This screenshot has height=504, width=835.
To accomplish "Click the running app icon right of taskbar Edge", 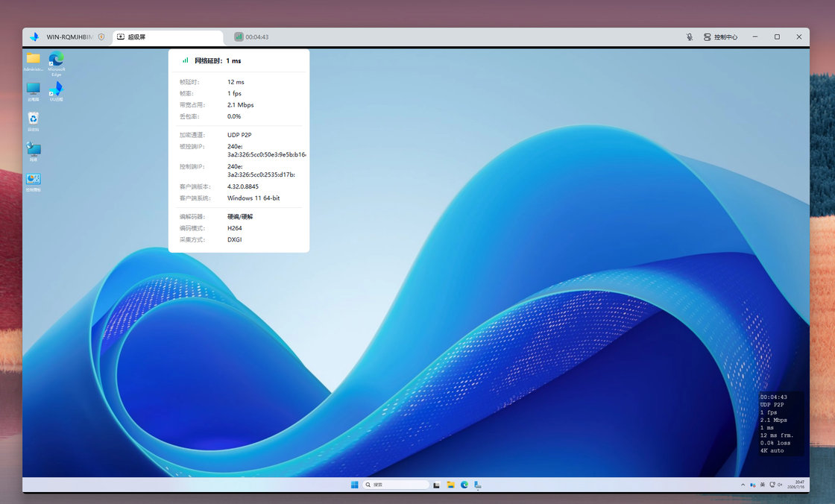I will [478, 485].
